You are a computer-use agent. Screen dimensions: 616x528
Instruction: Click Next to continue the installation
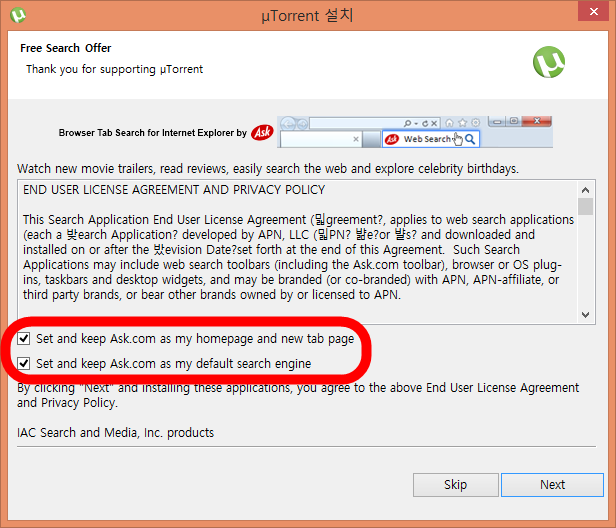[x=552, y=485]
